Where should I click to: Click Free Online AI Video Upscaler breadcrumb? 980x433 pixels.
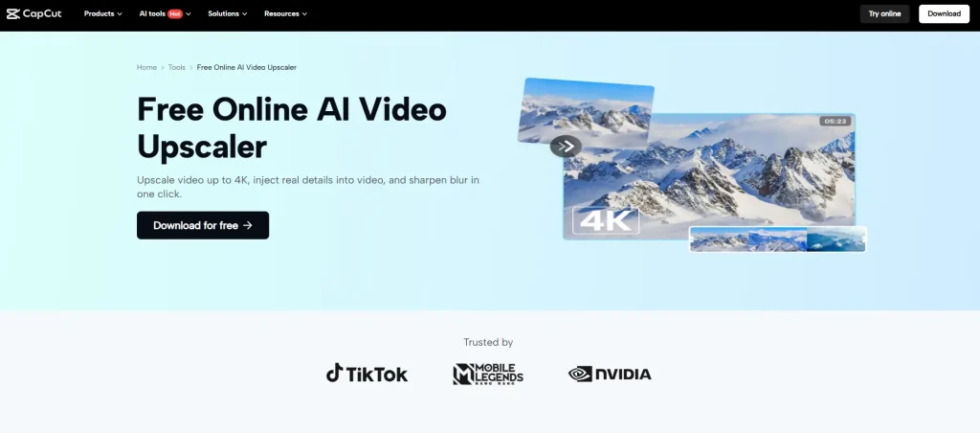pos(246,67)
